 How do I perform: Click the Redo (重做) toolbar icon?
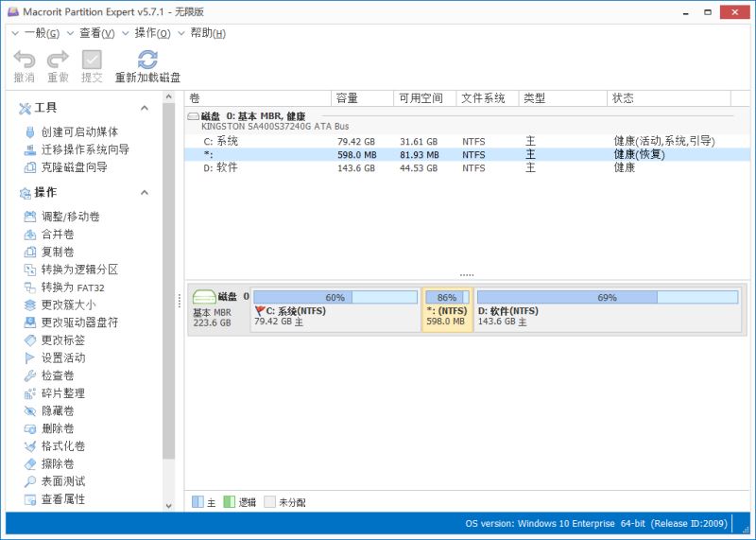point(58,61)
